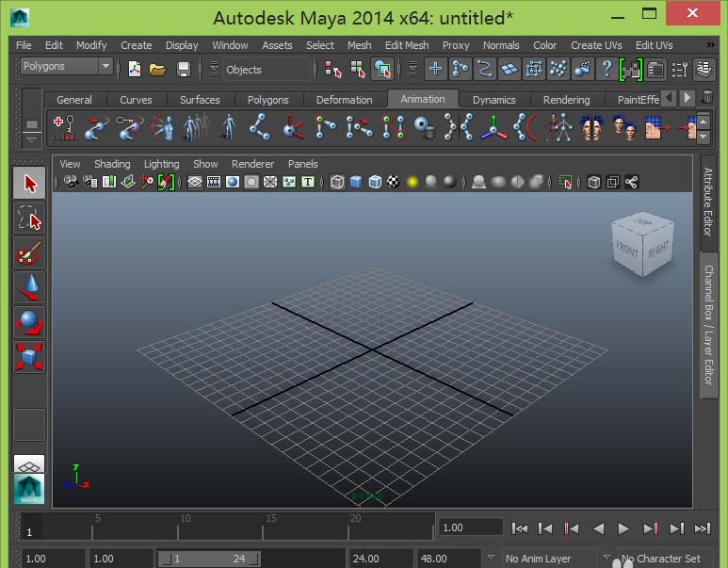
Task: Click the help question mark icon
Action: [607, 69]
